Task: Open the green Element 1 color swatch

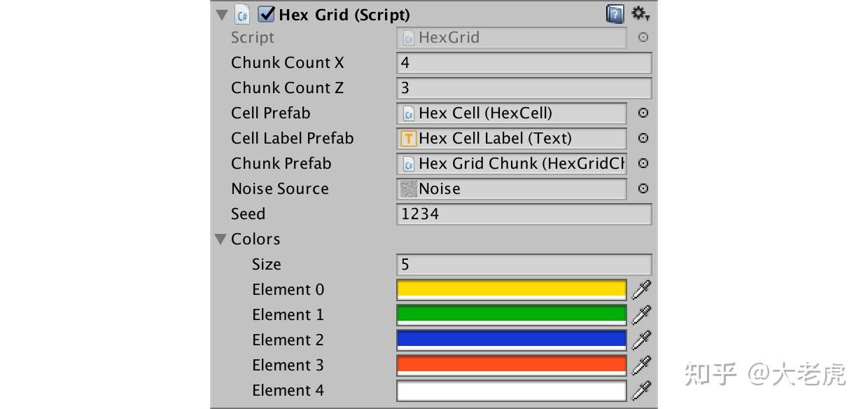Action: (x=511, y=314)
